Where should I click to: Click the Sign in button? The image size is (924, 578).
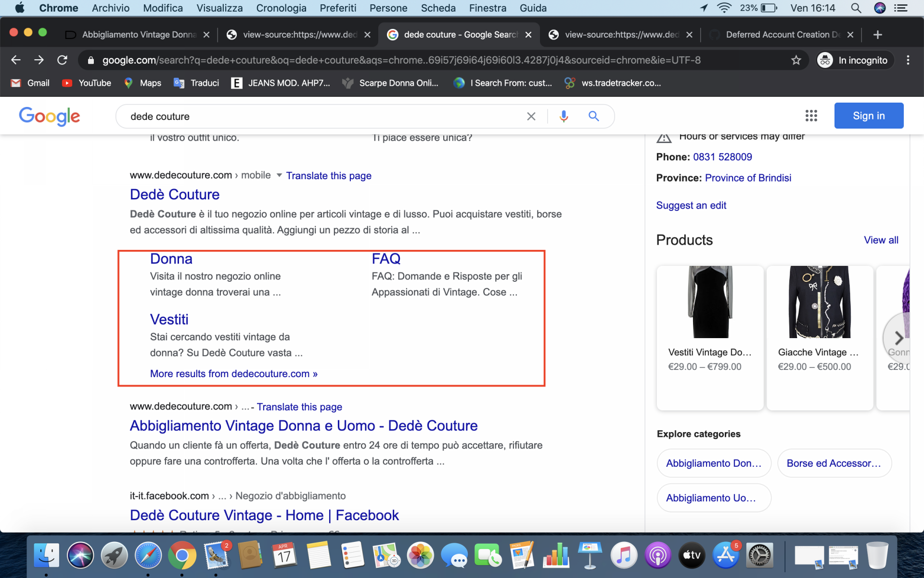[x=868, y=116]
